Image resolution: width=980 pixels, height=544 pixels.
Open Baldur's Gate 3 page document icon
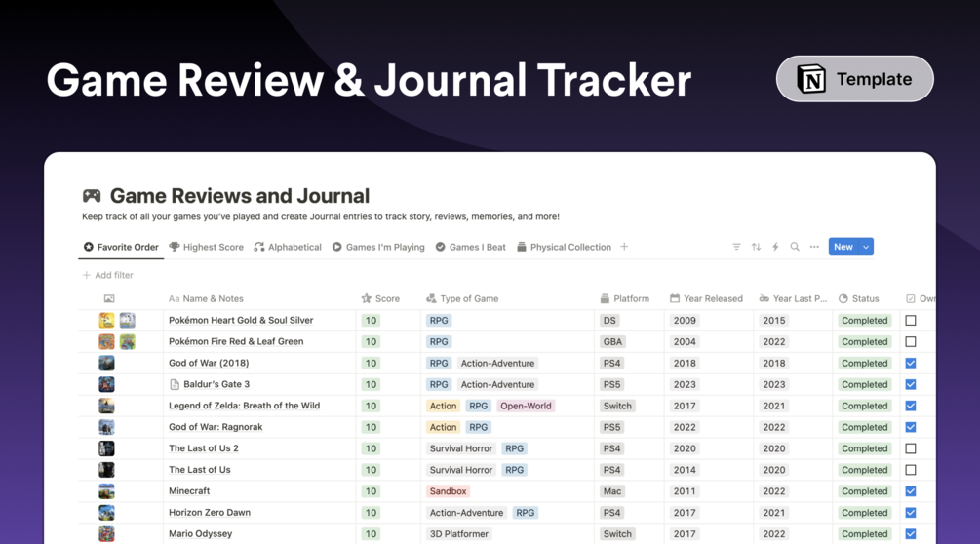[x=175, y=385]
